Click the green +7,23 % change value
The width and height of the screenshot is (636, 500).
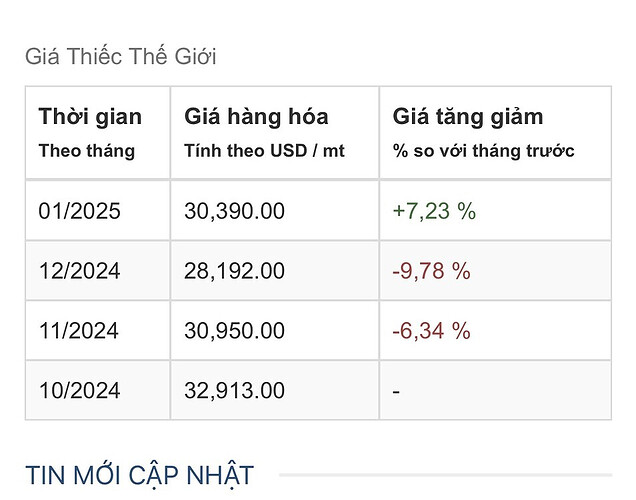coord(434,210)
